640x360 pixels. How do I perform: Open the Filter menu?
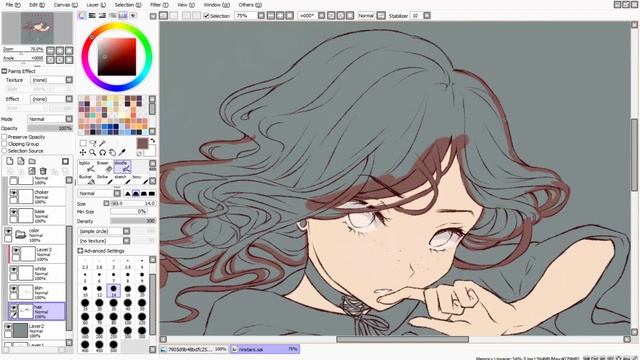159,5
